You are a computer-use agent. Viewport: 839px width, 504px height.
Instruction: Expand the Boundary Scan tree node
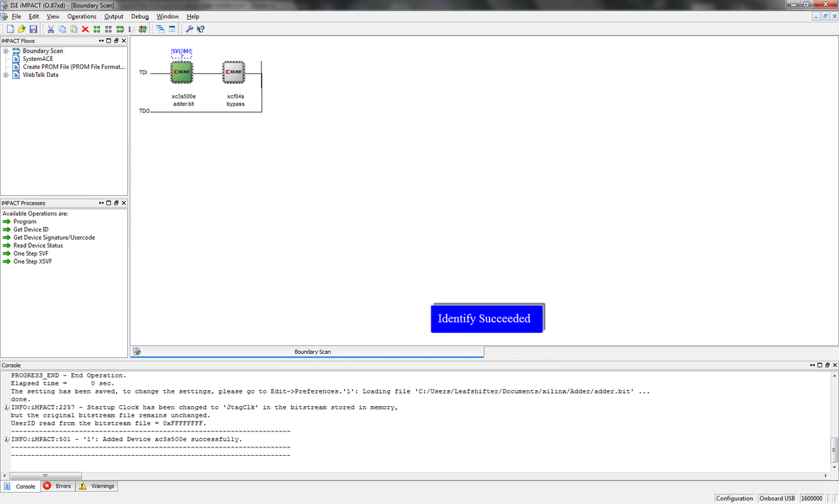click(x=6, y=51)
